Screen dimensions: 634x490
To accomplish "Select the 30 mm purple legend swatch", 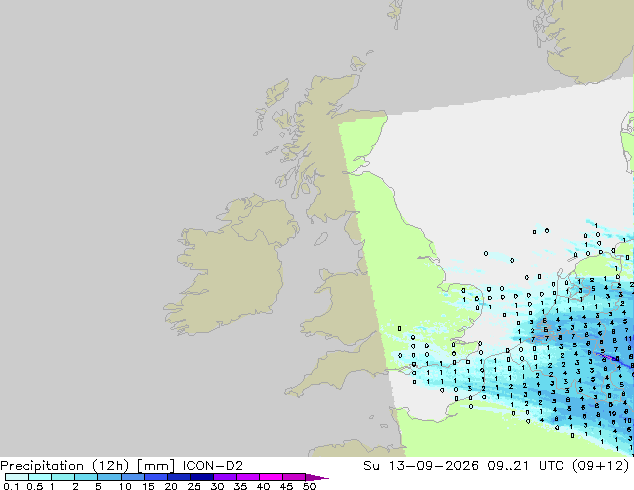I will pos(225,477).
